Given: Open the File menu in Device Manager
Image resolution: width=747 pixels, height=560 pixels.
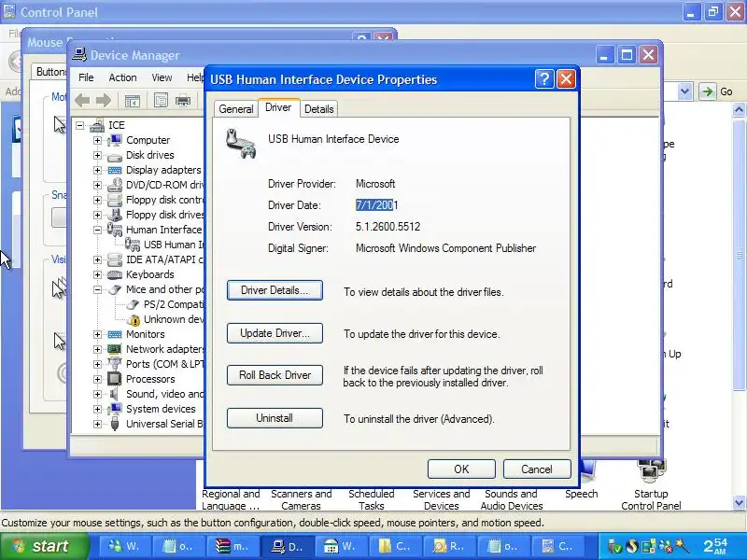Looking at the screenshot, I should click(x=86, y=77).
